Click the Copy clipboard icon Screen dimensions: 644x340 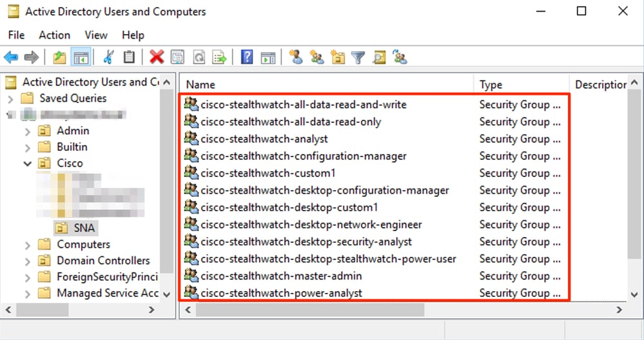tap(129, 57)
